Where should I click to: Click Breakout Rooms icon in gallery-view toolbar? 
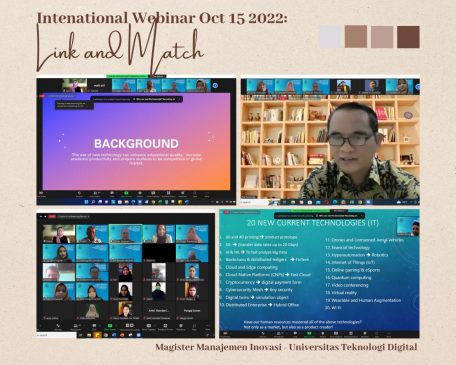pos(165,326)
